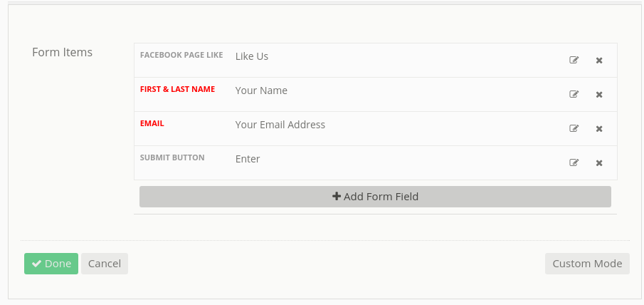Click the SUBMIT BUTTON label
644x305 pixels.
click(x=172, y=157)
